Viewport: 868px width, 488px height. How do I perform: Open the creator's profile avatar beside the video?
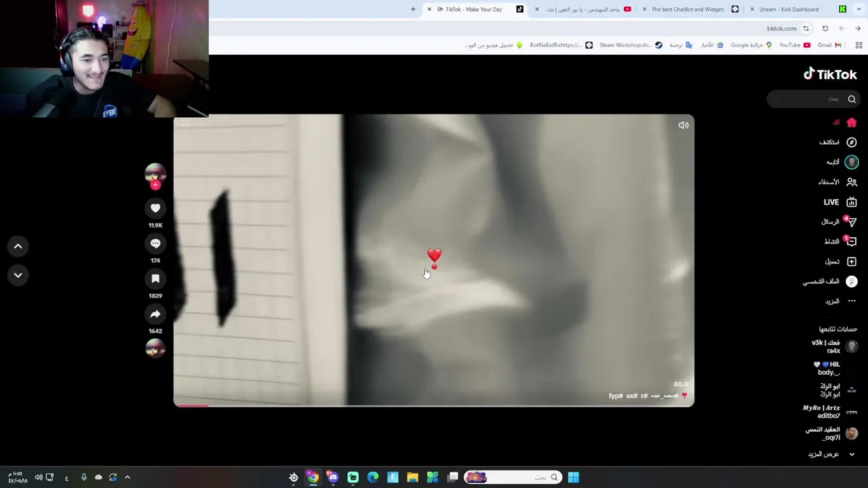click(x=155, y=172)
